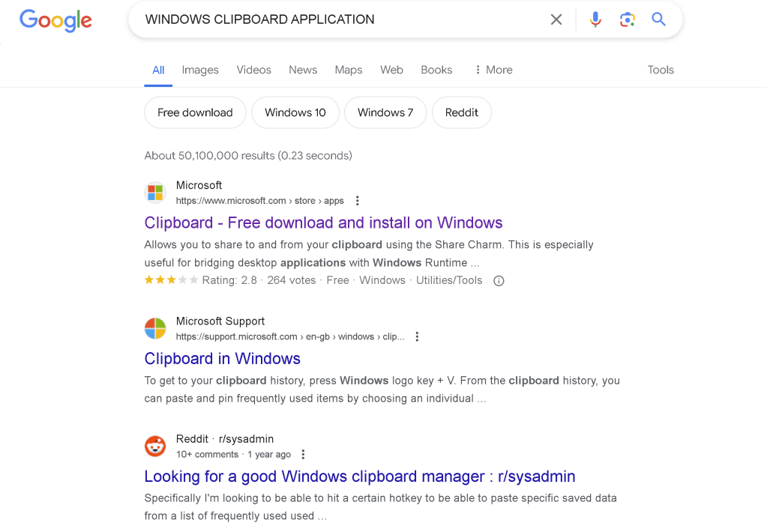Click the Microsoft Support favicon icon
The width and height of the screenshot is (767, 532).
pyautogui.click(x=155, y=328)
